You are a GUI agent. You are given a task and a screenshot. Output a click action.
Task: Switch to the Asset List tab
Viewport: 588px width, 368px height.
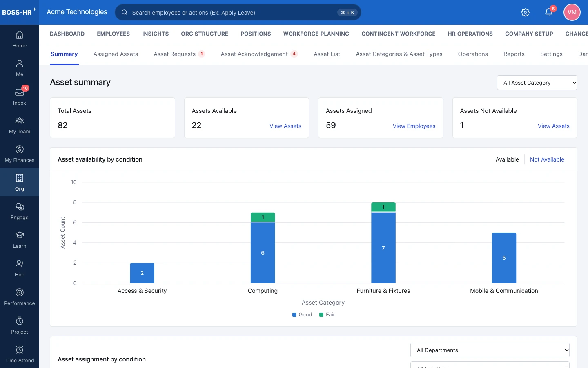(327, 54)
